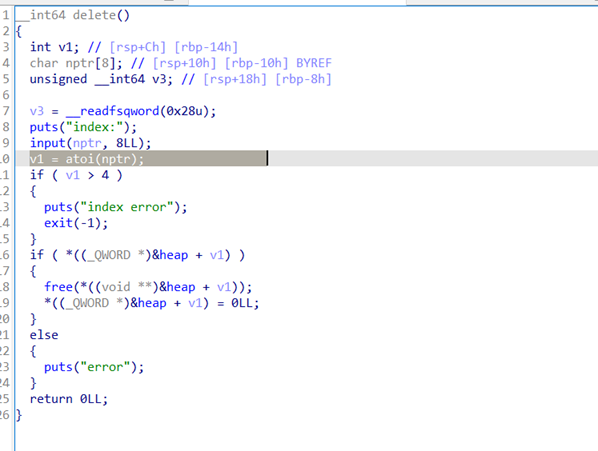Click the 'BYREF' comment annotation
This screenshot has height=451, width=598.
click(314, 63)
